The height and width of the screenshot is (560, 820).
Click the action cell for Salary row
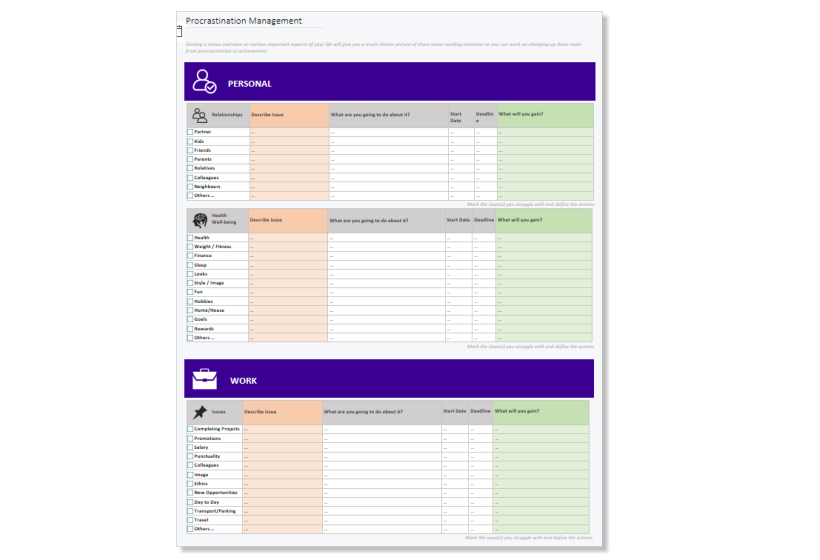click(382, 448)
